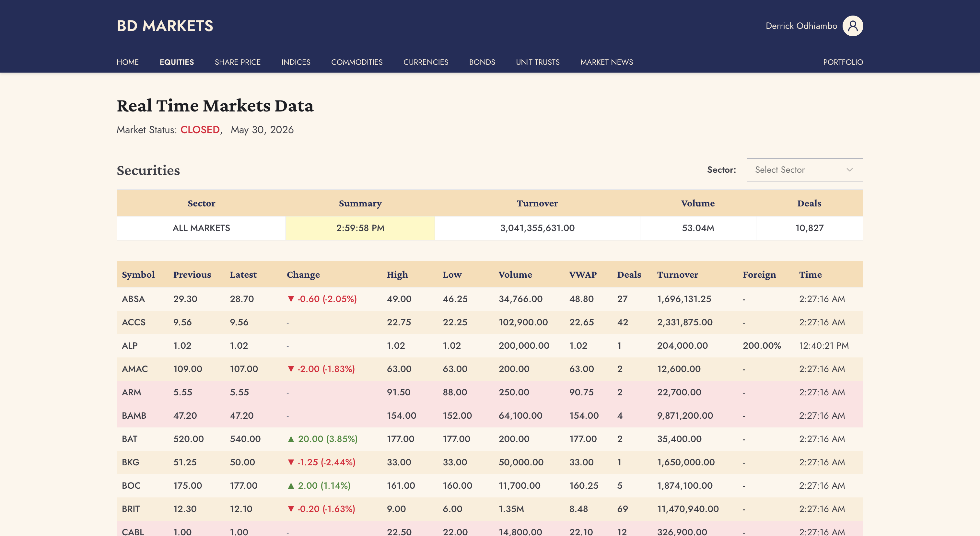Click the 3,041,355,631.00 turnover value
Viewport: 980px width, 536px height.
tap(537, 228)
